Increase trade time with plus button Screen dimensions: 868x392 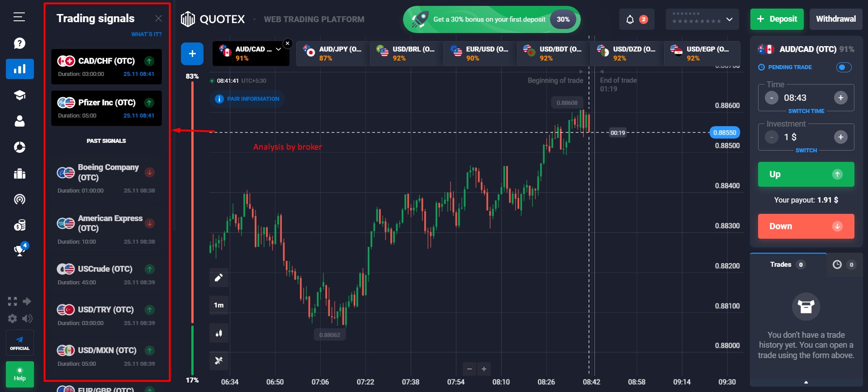tap(840, 98)
